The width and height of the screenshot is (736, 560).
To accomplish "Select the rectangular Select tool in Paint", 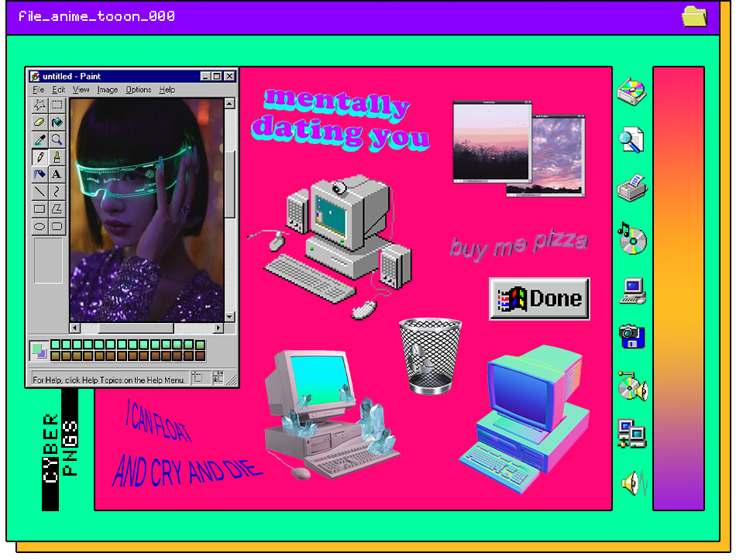I will [57, 105].
